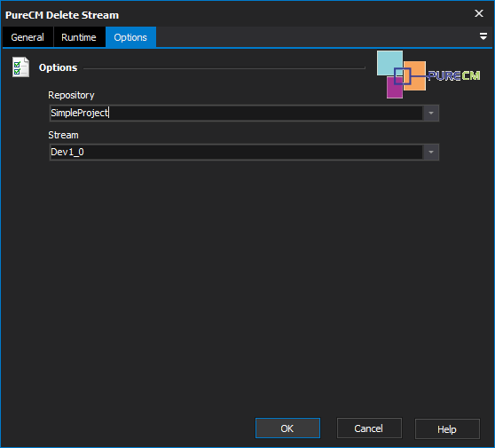Screen dimensions: 495x448
Task: Click the orange square in PureCM logo
Action: click(x=414, y=75)
